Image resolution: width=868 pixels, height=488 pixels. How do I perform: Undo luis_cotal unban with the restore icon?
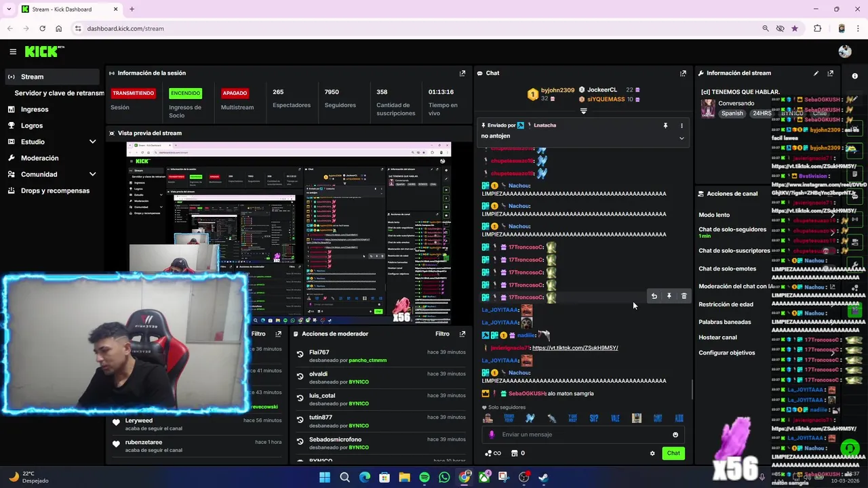(x=300, y=398)
